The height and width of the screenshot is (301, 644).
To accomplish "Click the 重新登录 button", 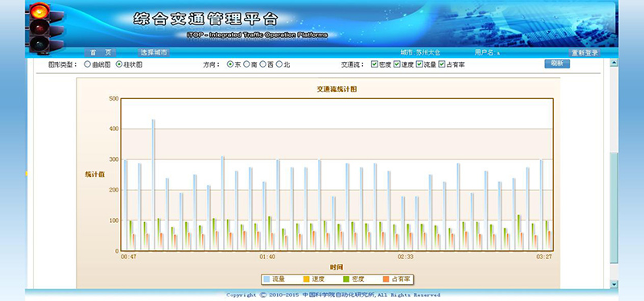I will click(x=584, y=52).
